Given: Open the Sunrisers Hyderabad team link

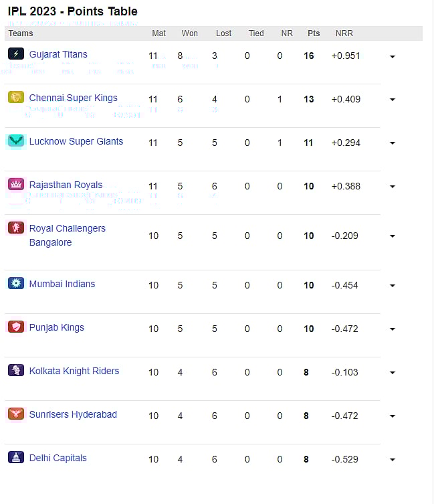Looking at the screenshot, I should coord(73,414).
